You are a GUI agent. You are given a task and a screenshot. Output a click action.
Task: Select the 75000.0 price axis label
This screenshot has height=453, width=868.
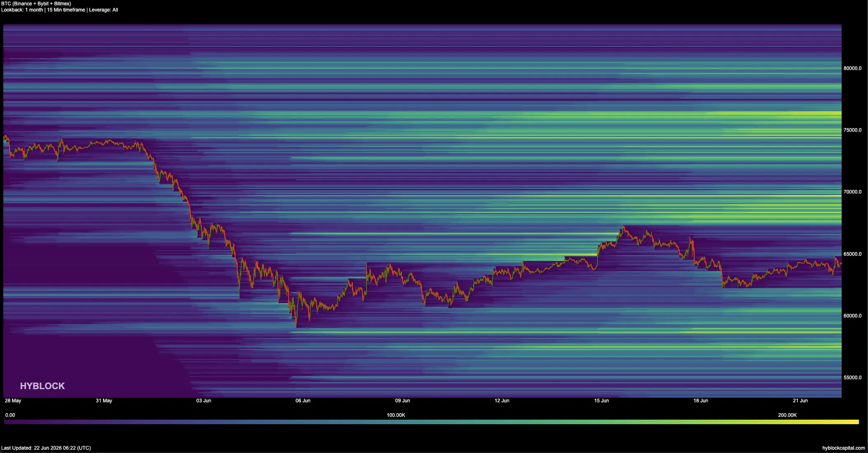point(852,130)
